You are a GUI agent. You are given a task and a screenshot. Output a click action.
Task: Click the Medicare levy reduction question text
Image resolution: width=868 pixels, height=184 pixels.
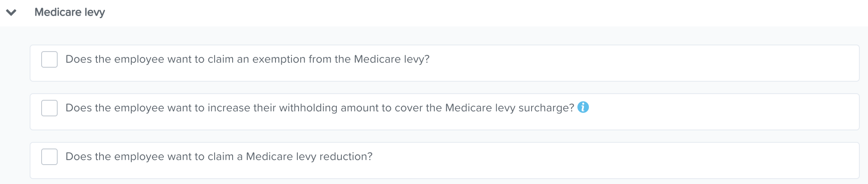tap(219, 157)
